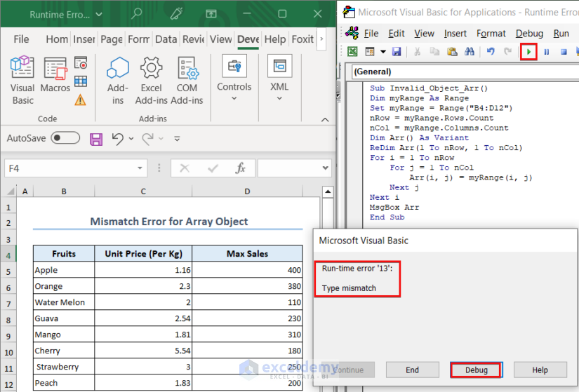Save the project from VBA toolbar

pyautogui.click(x=397, y=52)
